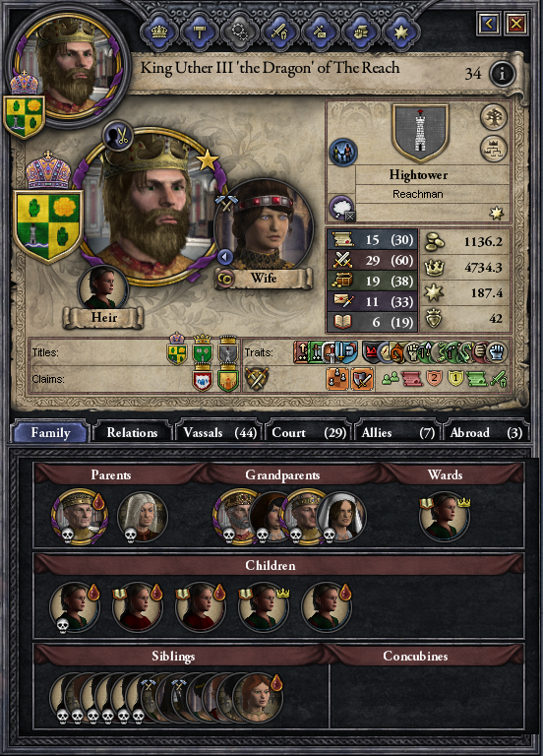Open the realm tree icon below dynasty tree

[494, 149]
